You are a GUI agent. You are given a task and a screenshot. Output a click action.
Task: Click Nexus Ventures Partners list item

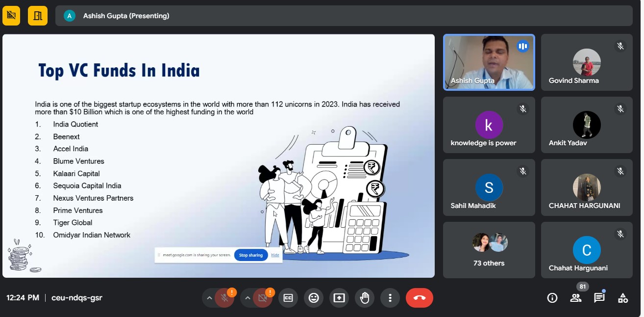pyautogui.click(x=93, y=198)
